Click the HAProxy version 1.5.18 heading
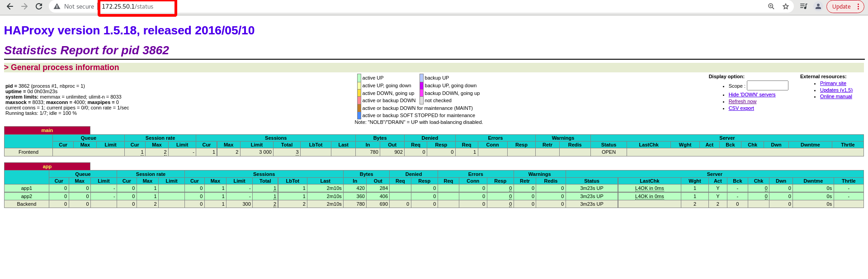Image resolution: width=868 pixels, height=279 pixels. point(129,30)
